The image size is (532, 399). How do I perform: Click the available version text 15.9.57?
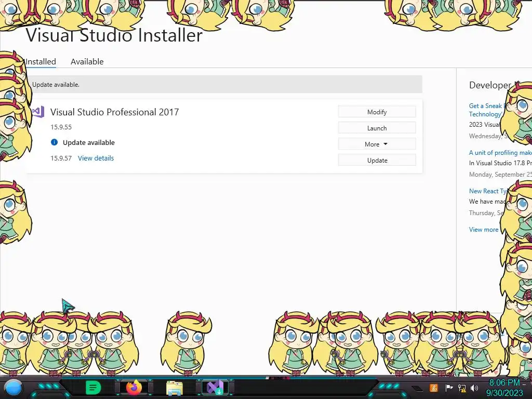[61, 158]
